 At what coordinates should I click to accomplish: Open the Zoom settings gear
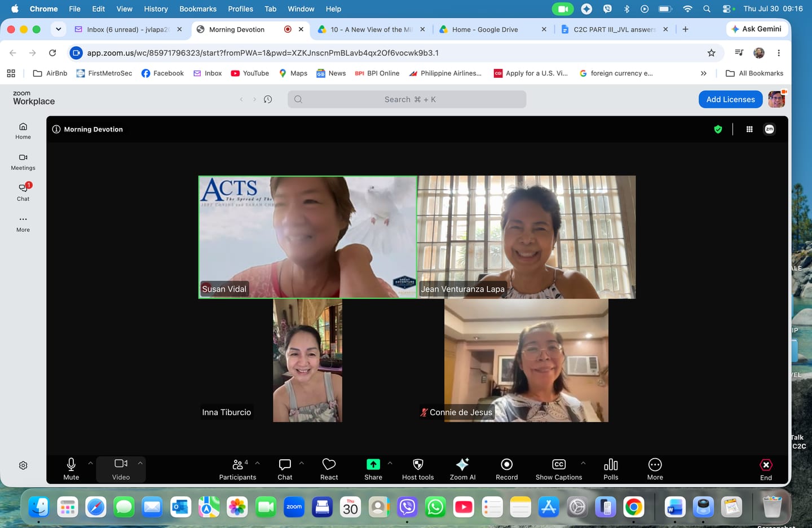(x=23, y=465)
